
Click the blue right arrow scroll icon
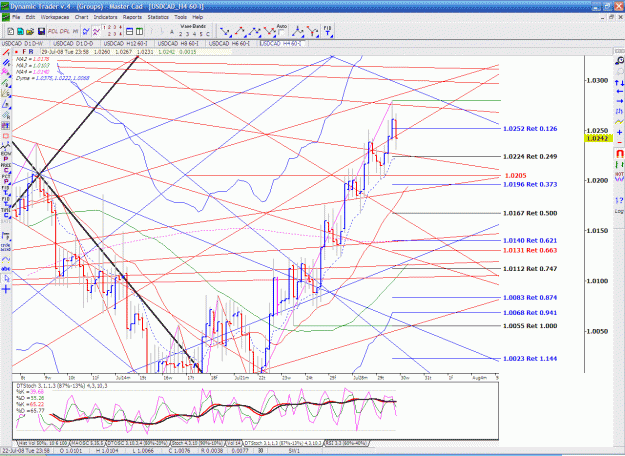pyautogui.click(x=619, y=101)
